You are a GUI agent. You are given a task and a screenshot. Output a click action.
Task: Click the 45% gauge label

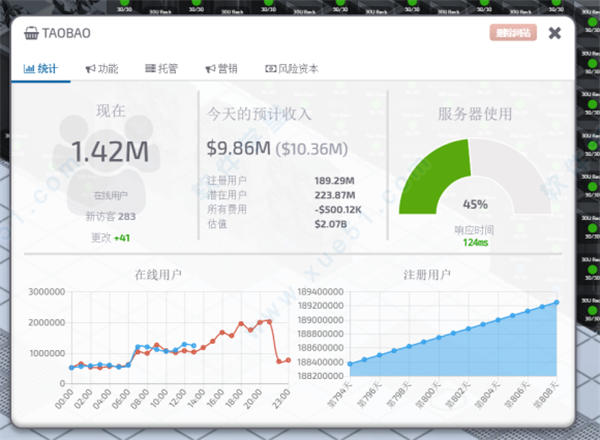click(x=475, y=204)
